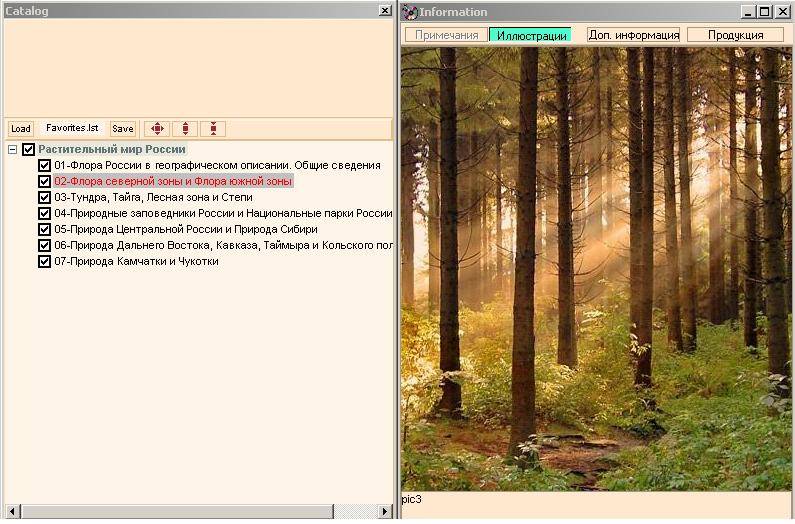
Task: Close the Information window
Action: tap(782, 12)
